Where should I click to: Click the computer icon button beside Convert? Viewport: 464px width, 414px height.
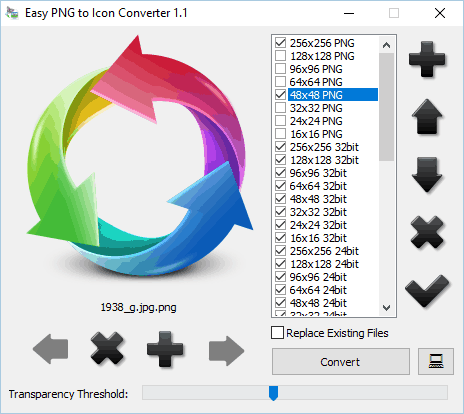436,362
